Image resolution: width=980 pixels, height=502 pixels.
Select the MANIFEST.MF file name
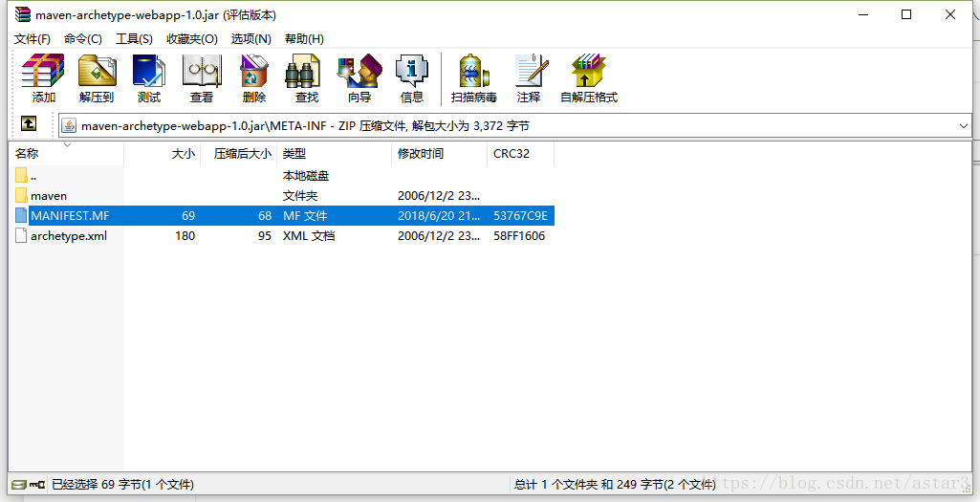(70, 216)
